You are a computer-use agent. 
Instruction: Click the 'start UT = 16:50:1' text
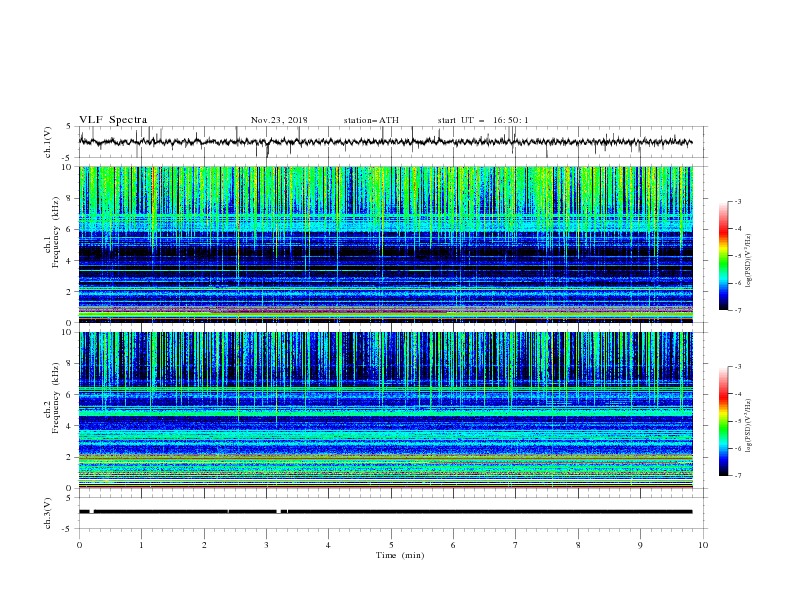coord(483,120)
